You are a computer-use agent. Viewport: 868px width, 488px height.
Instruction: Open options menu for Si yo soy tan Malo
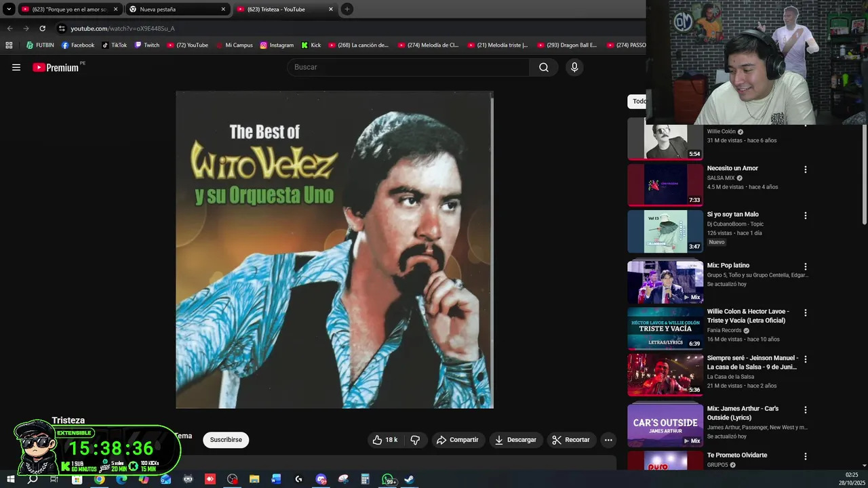tap(806, 216)
